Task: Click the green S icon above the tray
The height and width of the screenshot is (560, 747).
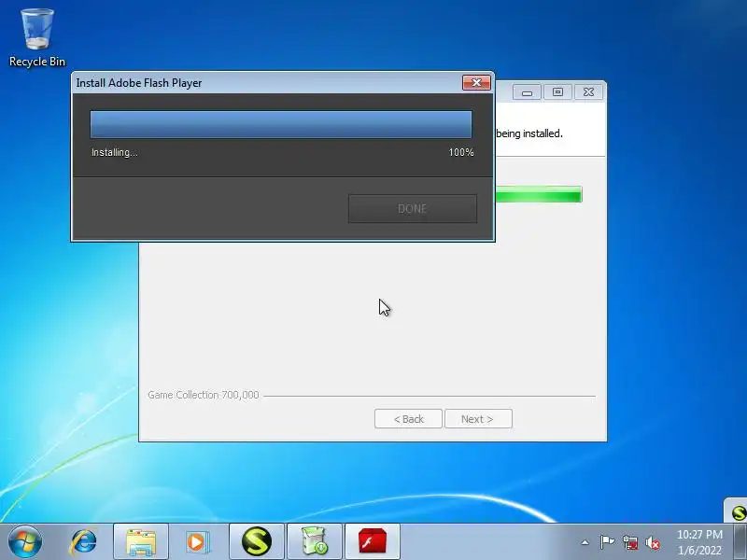Action: click(x=738, y=512)
